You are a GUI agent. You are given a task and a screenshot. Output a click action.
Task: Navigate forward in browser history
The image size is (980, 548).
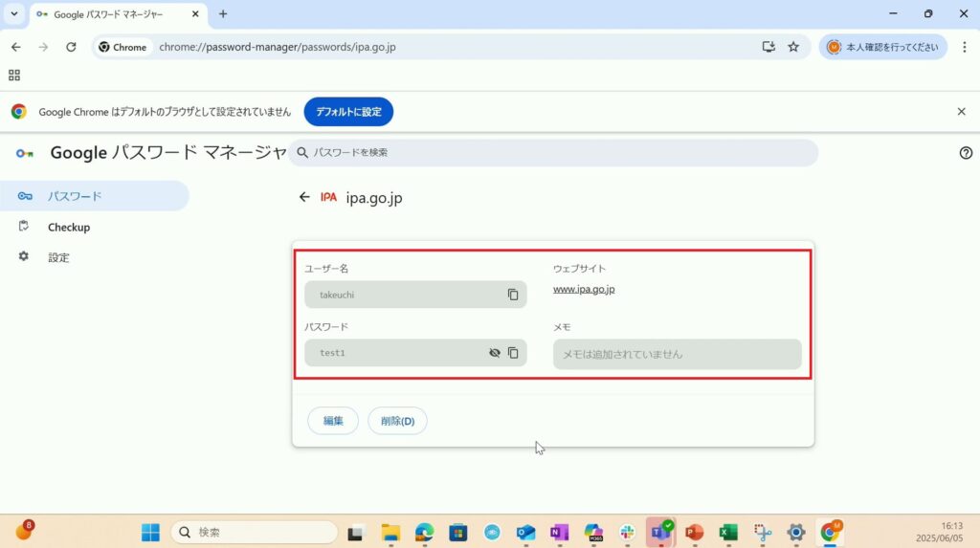(43, 47)
